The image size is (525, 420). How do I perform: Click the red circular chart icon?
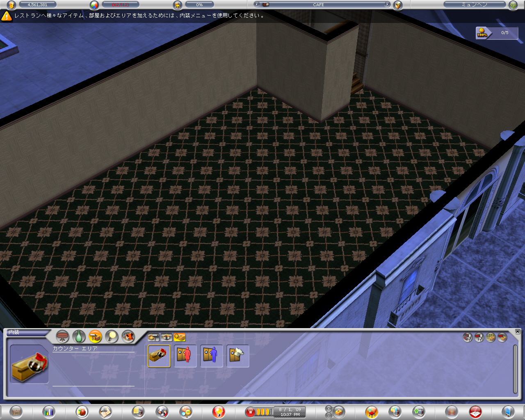[x=475, y=411]
